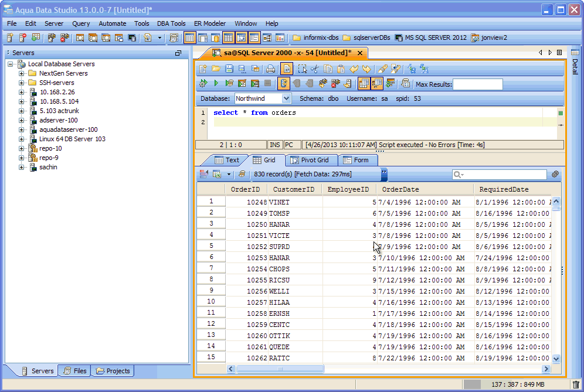
Task: Click the Save Results icon in the grid toolbar
Action: [203, 174]
